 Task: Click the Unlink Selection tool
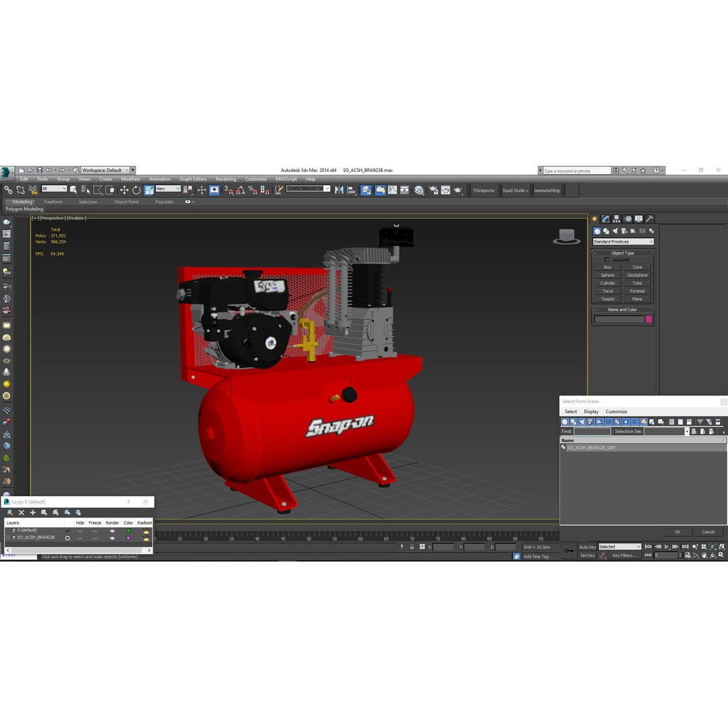[x=20, y=190]
